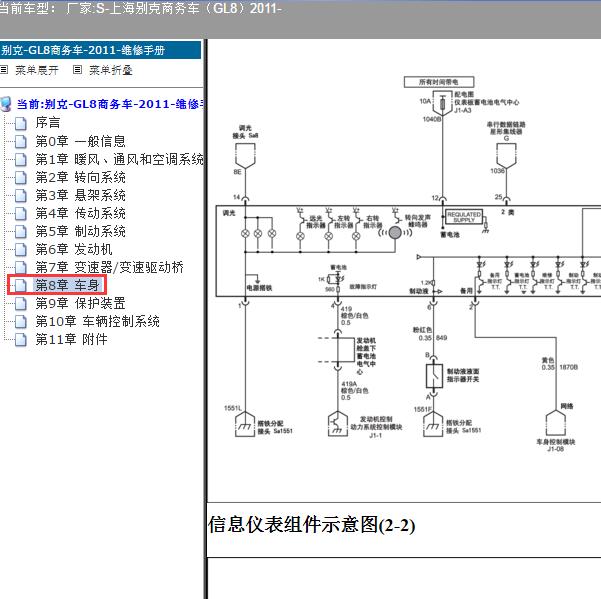Open 第11章 附件
The width and height of the screenshot is (601, 599).
(x=72, y=339)
